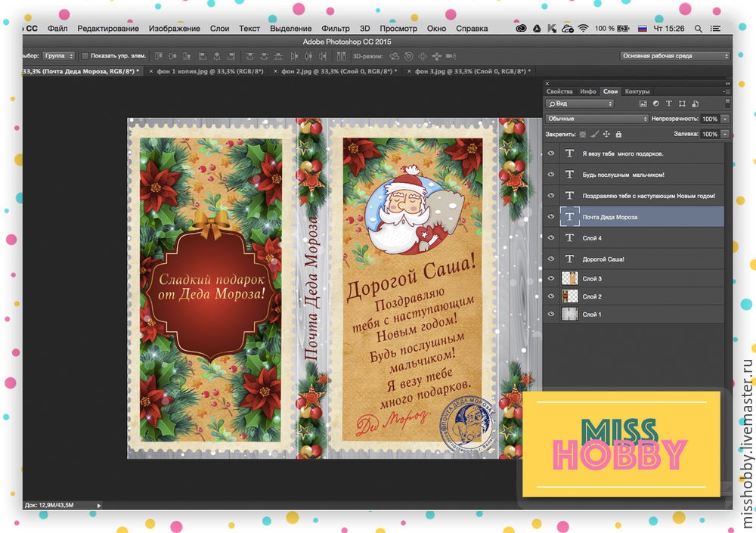The image size is (756, 533).
Task: Click the pixel layer filter icon
Action: (x=643, y=104)
